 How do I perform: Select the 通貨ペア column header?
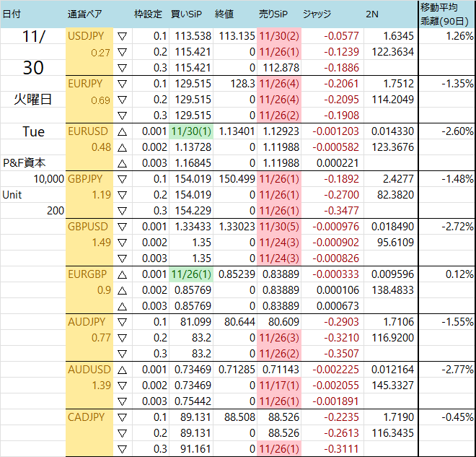pos(84,14)
